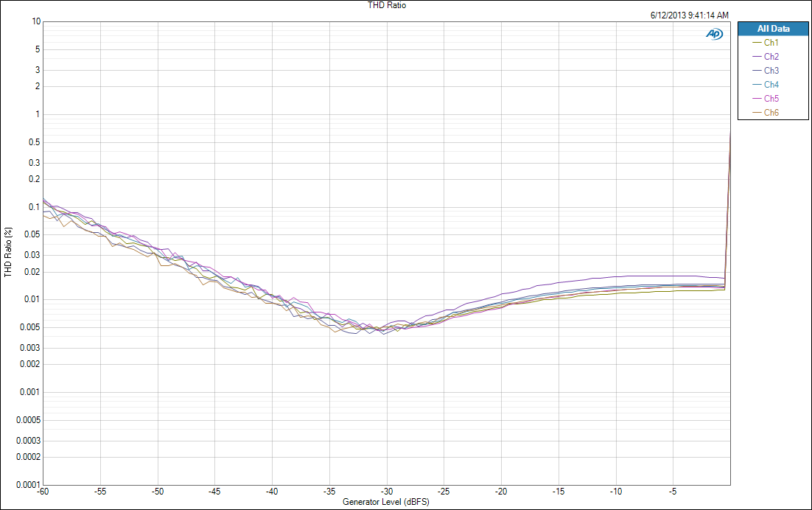Screen dimensions: 812x510
Task: Click the -5 x-axis tick label
Action: click(673, 492)
